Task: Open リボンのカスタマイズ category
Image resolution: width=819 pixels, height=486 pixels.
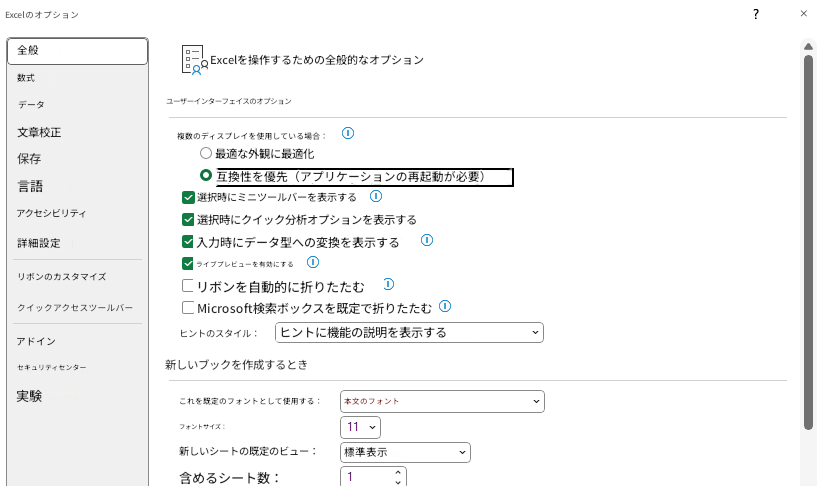Action: pos(77,277)
